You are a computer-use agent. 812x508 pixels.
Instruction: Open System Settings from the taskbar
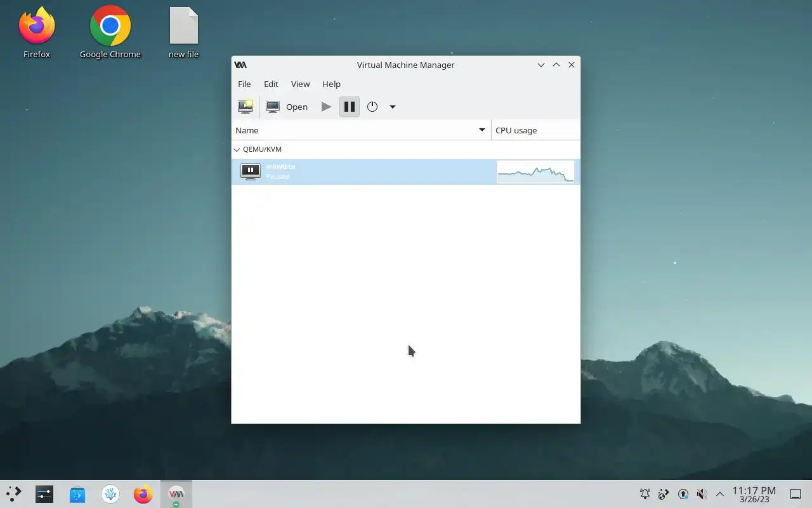point(44,494)
